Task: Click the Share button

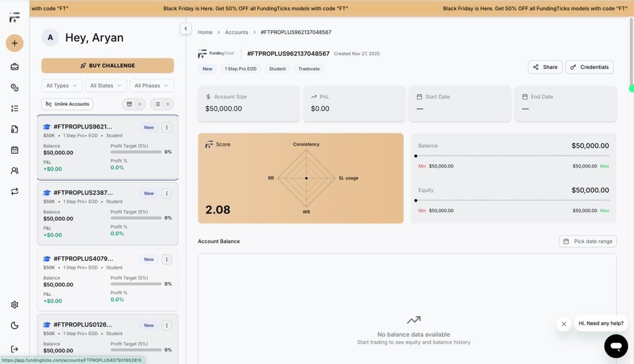Action: coord(545,67)
